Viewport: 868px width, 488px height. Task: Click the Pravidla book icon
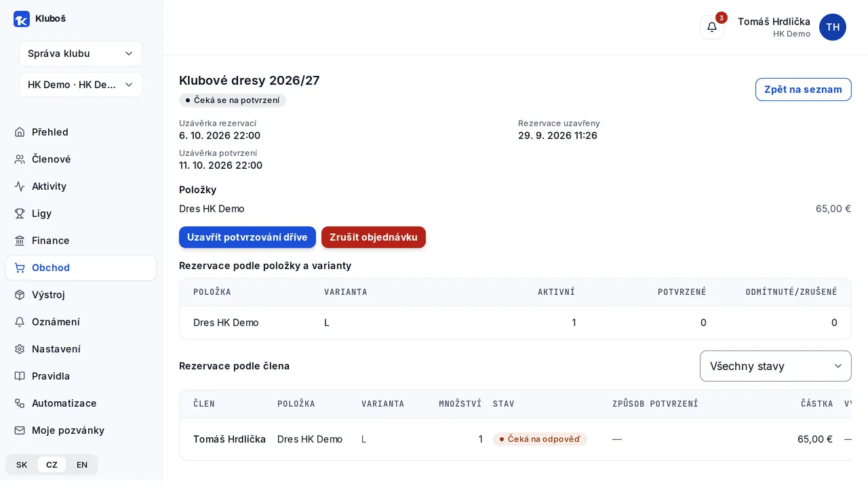pyautogui.click(x=20, y=376)
